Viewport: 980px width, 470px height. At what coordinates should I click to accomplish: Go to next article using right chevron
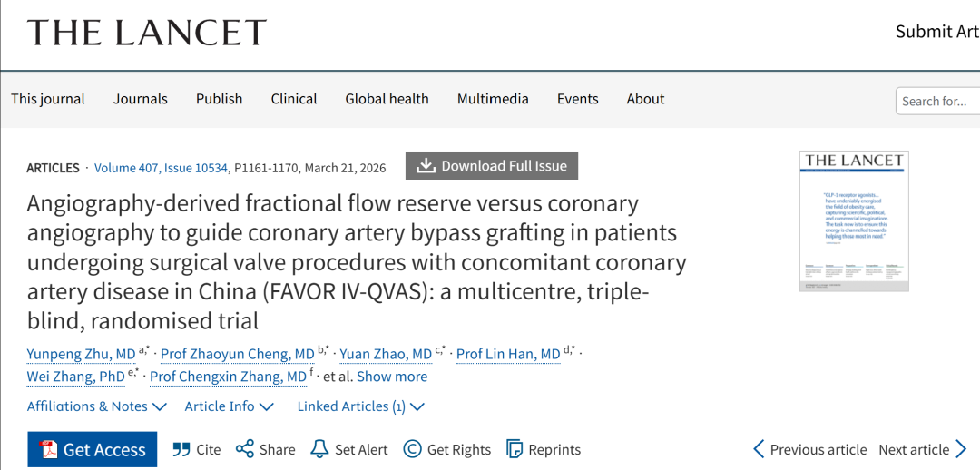961,449
